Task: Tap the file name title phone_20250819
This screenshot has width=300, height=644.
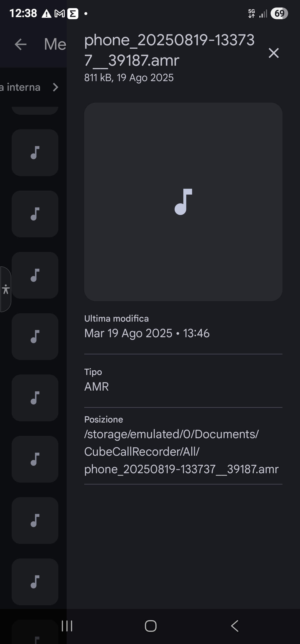Action: [x=169, y=50]
